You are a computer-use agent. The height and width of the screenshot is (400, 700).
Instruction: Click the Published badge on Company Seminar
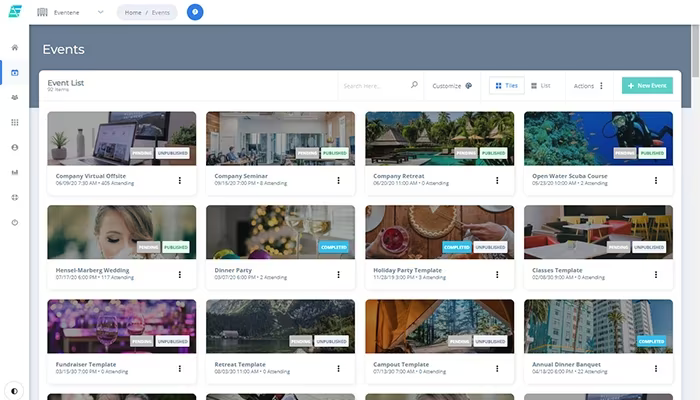(x=335, y=153)
